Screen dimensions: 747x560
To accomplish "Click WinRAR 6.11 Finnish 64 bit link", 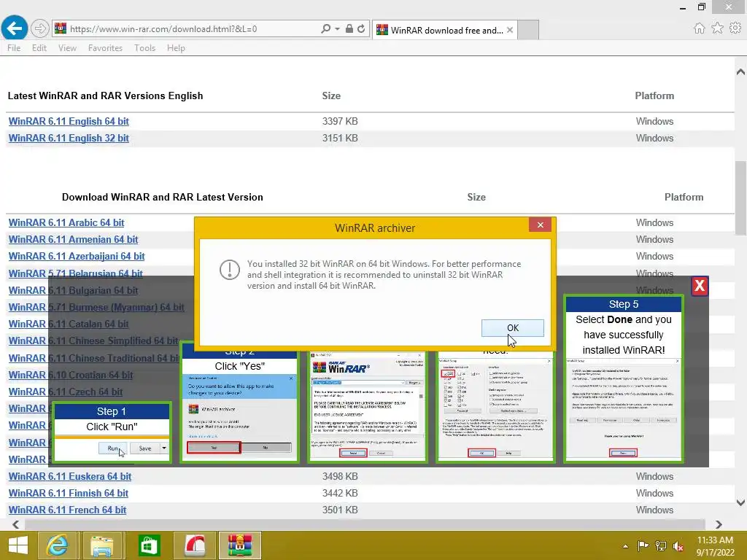I will 68,494.
